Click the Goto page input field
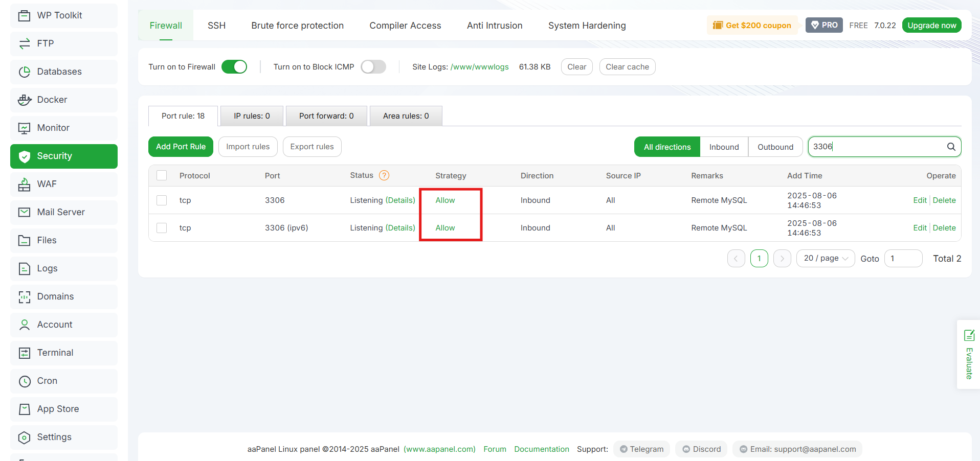 (x=903, y=258)
